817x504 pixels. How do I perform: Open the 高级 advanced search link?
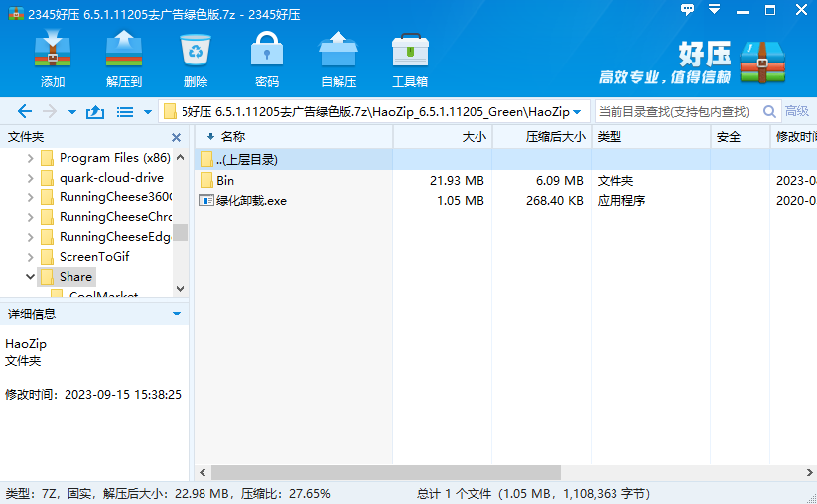click(797, 111)
